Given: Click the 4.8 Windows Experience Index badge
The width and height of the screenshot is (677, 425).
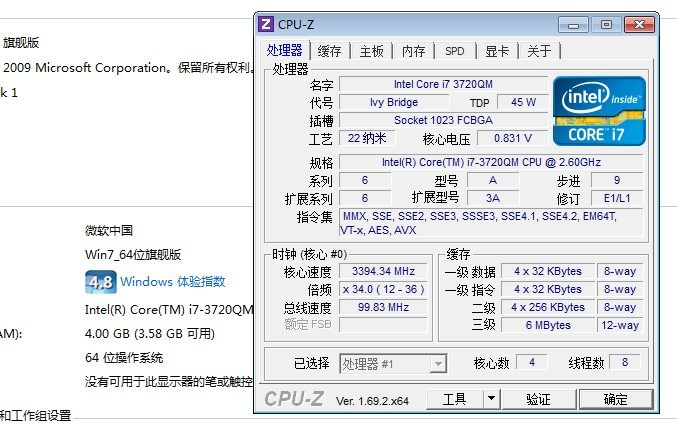Looking at the screenshot, I should (101, 282).
